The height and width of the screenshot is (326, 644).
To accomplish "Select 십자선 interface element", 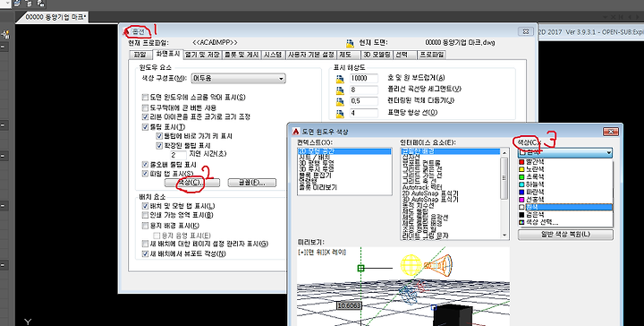I will coord(451,157).
